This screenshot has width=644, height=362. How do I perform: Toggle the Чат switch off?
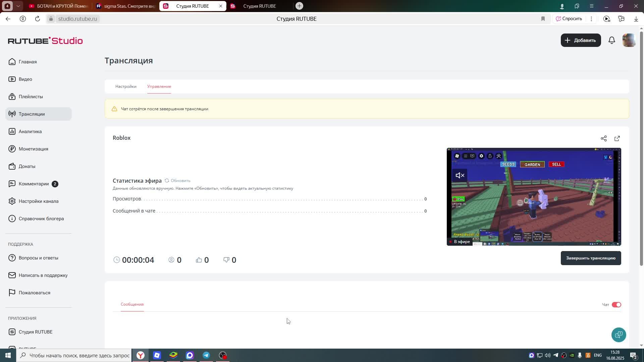[x=616, y=305]
